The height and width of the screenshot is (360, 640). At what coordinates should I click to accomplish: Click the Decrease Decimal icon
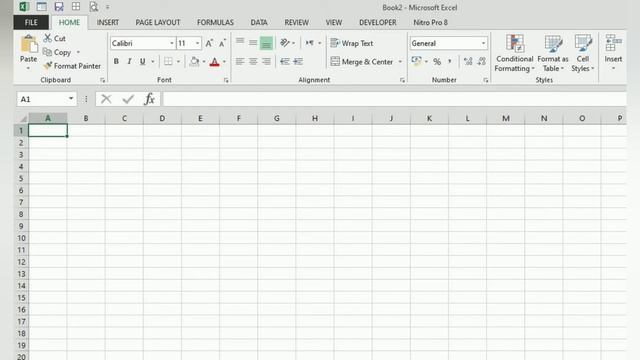tap(482, 62)
